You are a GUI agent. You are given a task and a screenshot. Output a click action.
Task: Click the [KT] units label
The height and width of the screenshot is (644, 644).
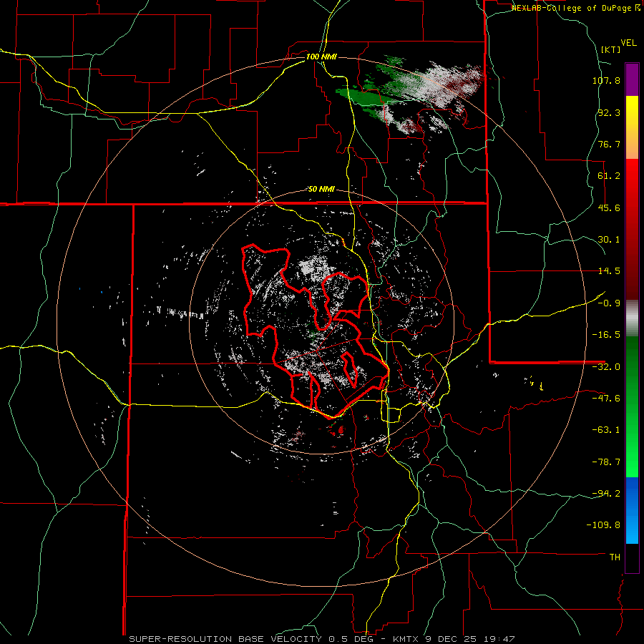tap(611, 49)
